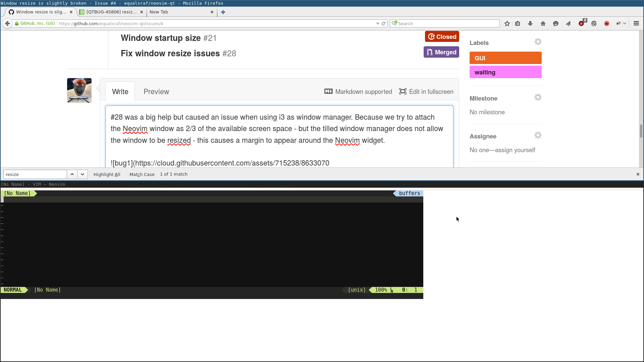Open the Milestone gear settings

538,98
